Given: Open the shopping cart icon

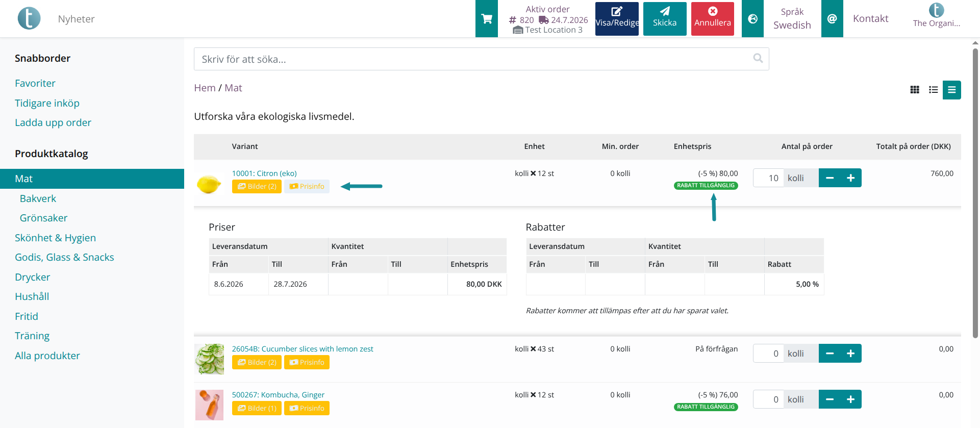Looking at the screenshot, I should tap(487, 19).
